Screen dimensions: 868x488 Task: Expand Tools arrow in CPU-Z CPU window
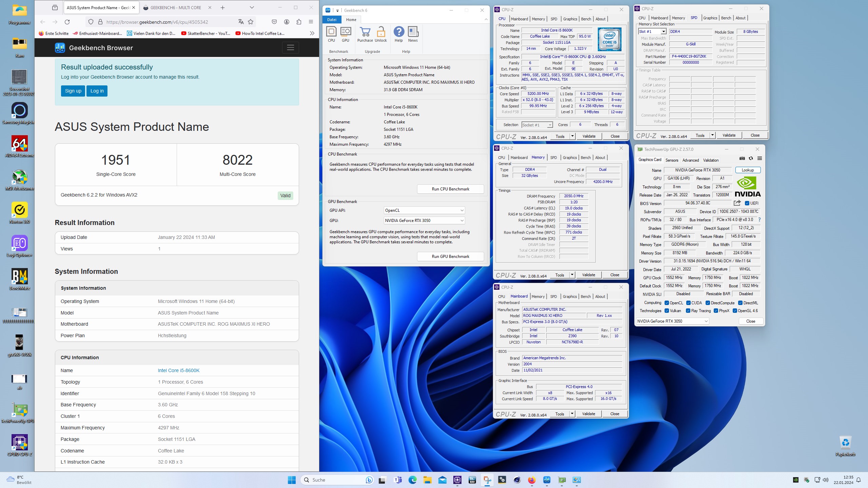point(572,136)
